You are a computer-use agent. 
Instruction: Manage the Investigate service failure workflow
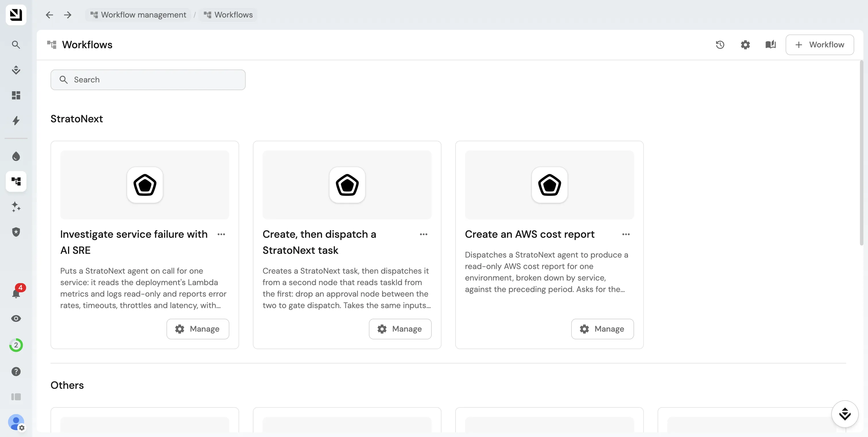(198, 329)
